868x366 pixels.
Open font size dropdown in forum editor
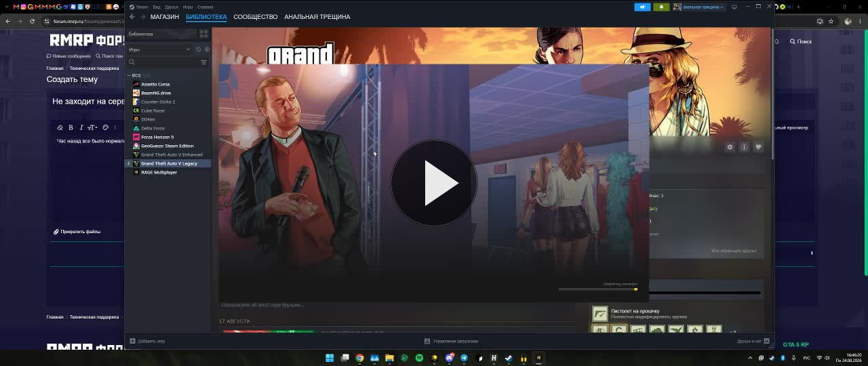pos(92,127)
